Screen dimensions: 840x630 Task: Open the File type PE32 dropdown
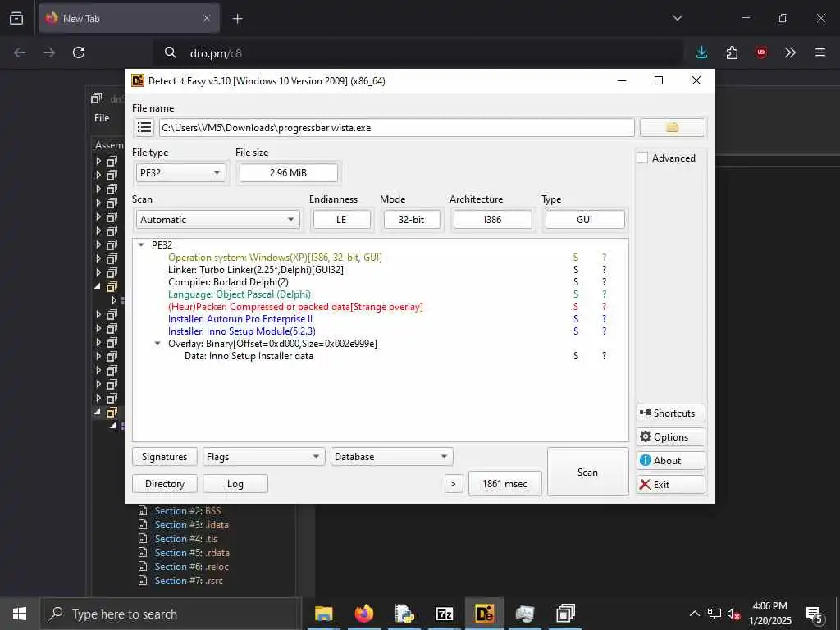click(x=180, y=172)
